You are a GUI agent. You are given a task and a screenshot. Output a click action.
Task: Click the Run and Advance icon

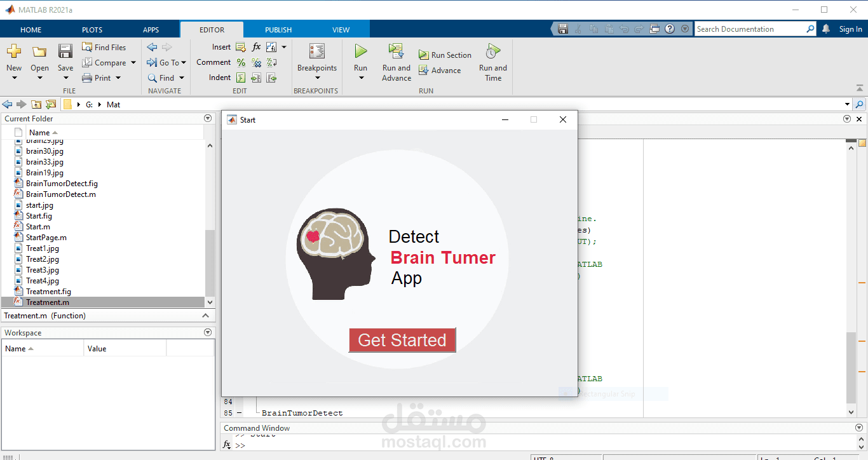(x=397, y=51)
